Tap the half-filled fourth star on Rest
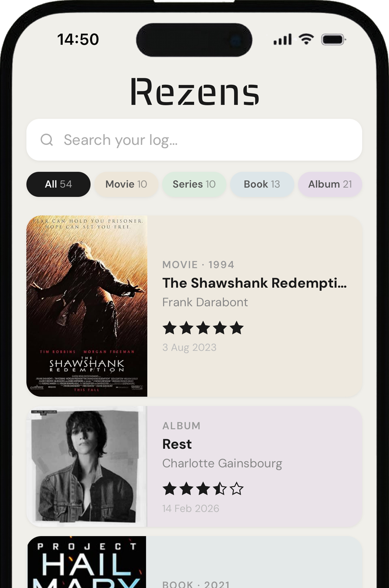The height and width of the screenshot is (588, 389). click(220, 489)
